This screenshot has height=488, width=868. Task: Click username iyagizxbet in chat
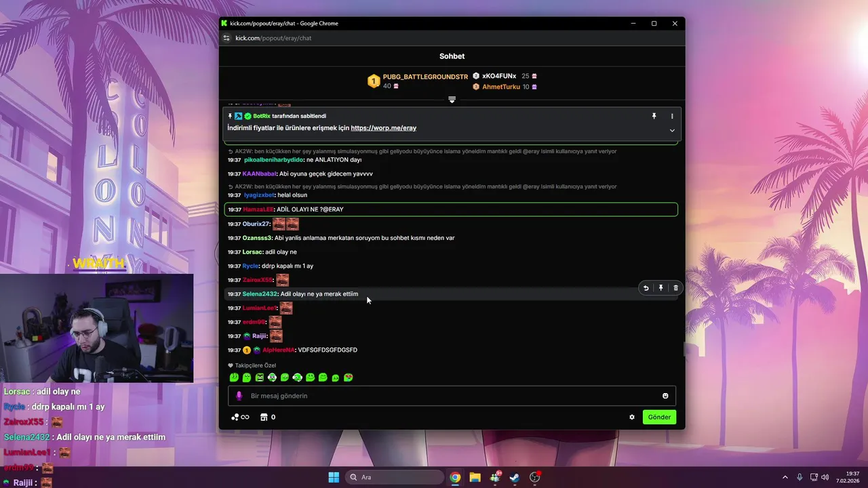pos(259,195)
